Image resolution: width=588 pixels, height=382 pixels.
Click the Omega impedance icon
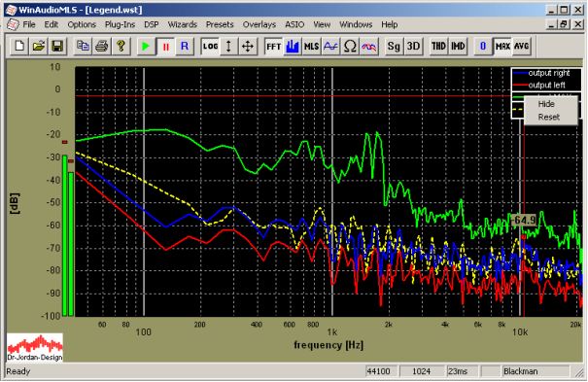click(x=350, y=47)
